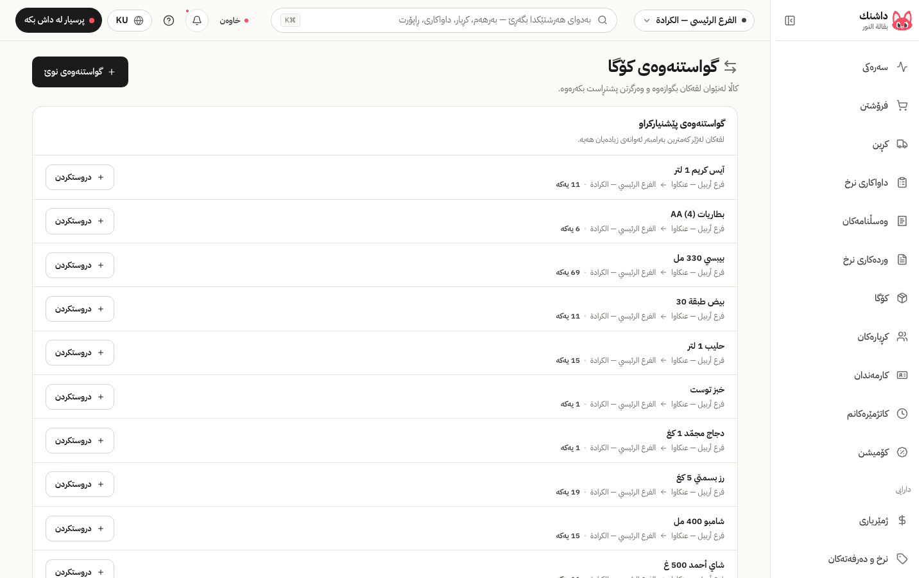The height and width of the screenshot is (578, 924).
Task: Click the گواستنەوەی نوێ button
Action: coord(80,72)
